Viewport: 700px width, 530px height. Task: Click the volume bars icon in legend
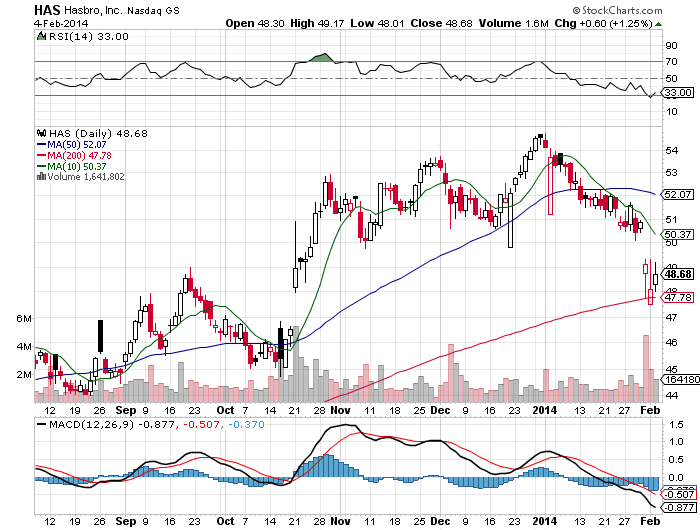point(42,176)
